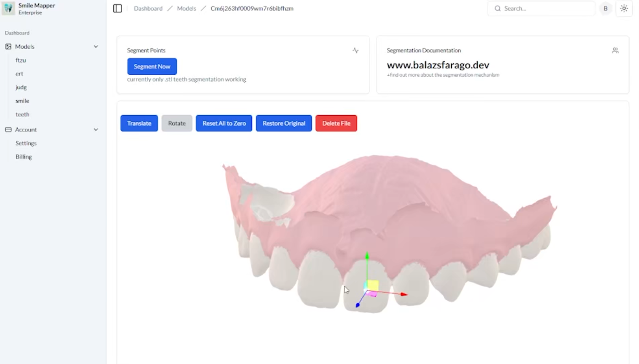Click the activity icon on Segment Points card
Image resolution: width=639 pixels, height=364 pixels.
point(355,50)
